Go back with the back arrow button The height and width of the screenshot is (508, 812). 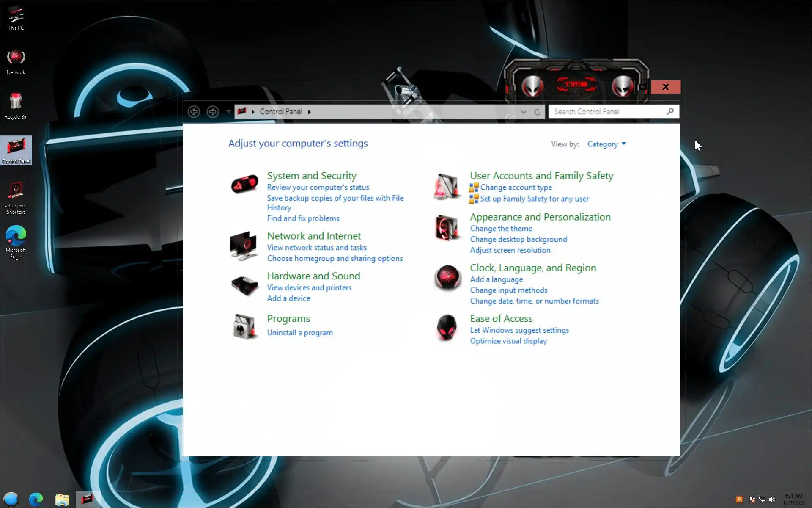194,112
